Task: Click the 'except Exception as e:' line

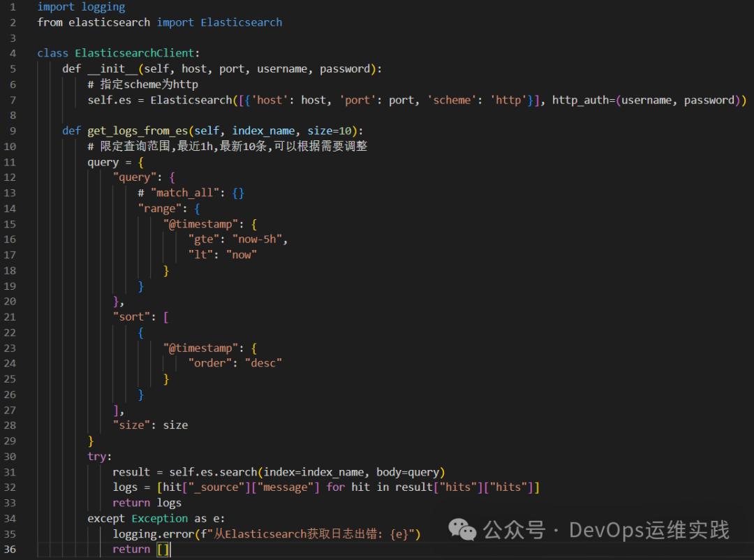Action: tap(156, 518)
